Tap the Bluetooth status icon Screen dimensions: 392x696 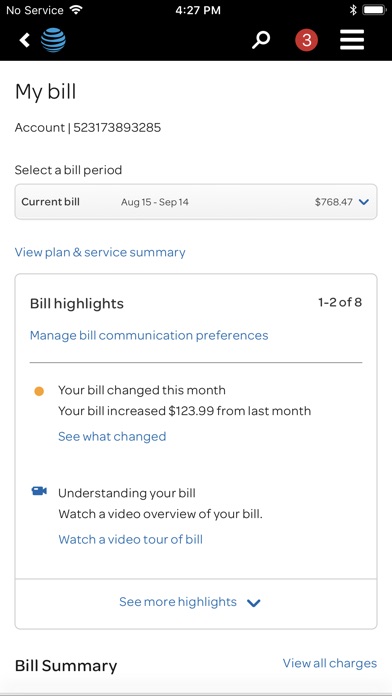point(353,10)
